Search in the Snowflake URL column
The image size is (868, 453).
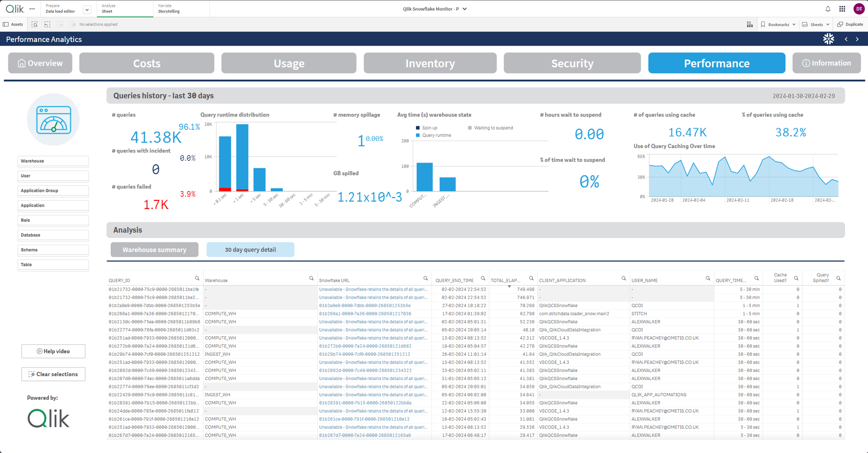(x=425, y=278)
